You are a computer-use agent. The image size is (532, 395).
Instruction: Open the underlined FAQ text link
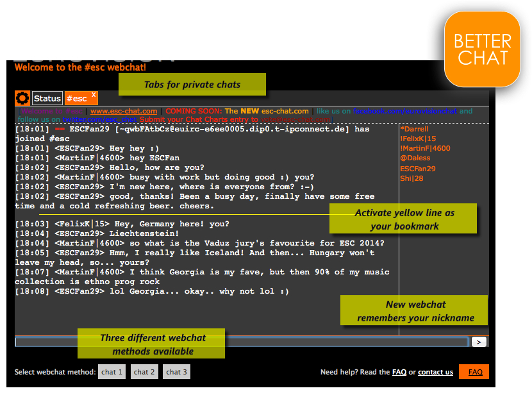coord(399,372)
